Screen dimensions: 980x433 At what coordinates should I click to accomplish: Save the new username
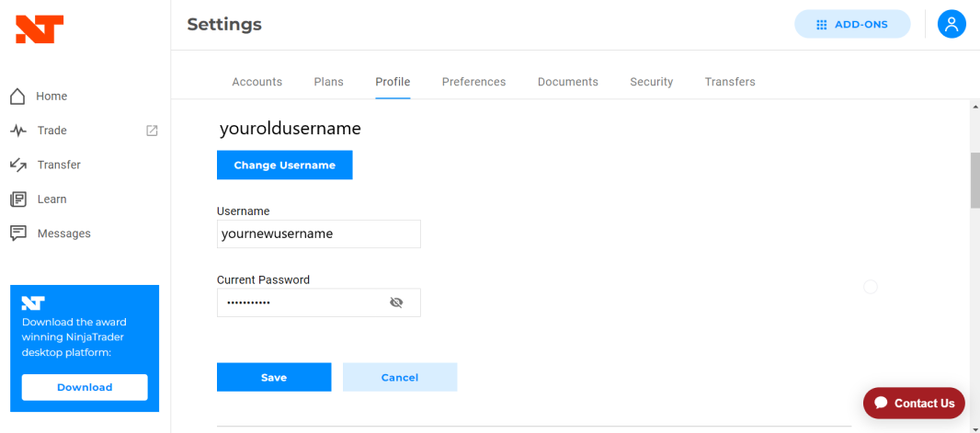[274, 378]
